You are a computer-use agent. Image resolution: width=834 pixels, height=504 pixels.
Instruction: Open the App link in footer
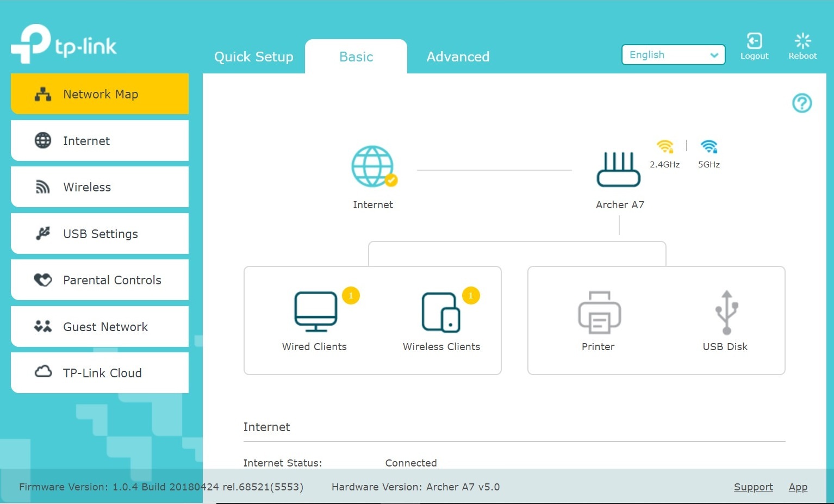(798, 487)
